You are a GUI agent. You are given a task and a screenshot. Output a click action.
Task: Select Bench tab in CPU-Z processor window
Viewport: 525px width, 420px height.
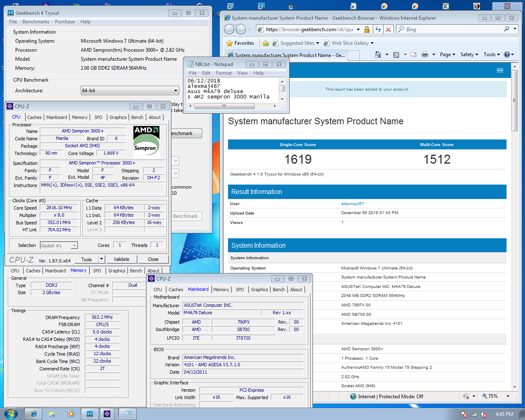[x=137, y=117]
